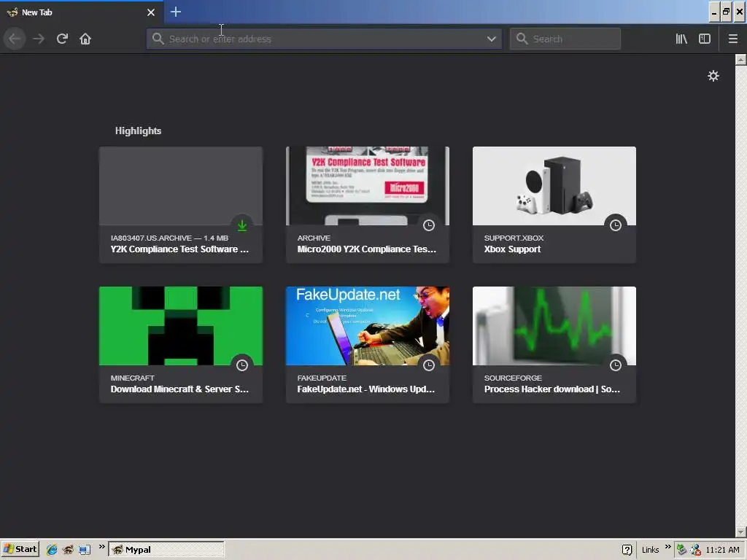
Task: Open the Xbox Support console thumbnail
Action: 554,186
